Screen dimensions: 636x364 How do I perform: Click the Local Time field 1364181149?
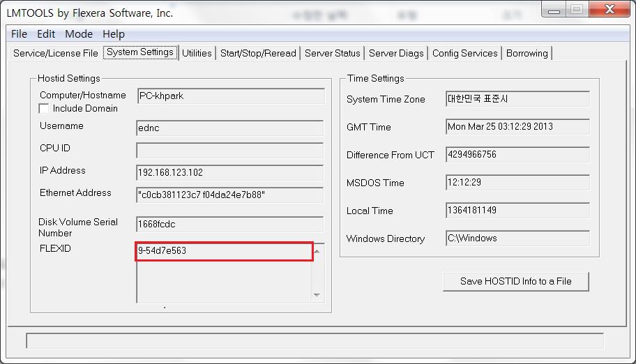[x=517, y=210]
